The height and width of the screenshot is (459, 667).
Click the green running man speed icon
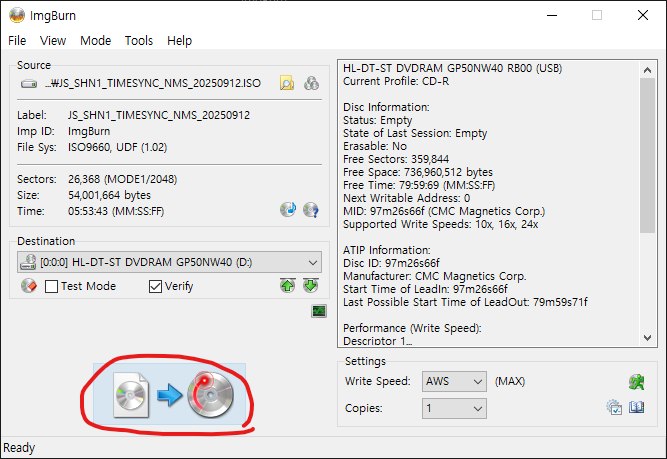[x=635, y=381]
